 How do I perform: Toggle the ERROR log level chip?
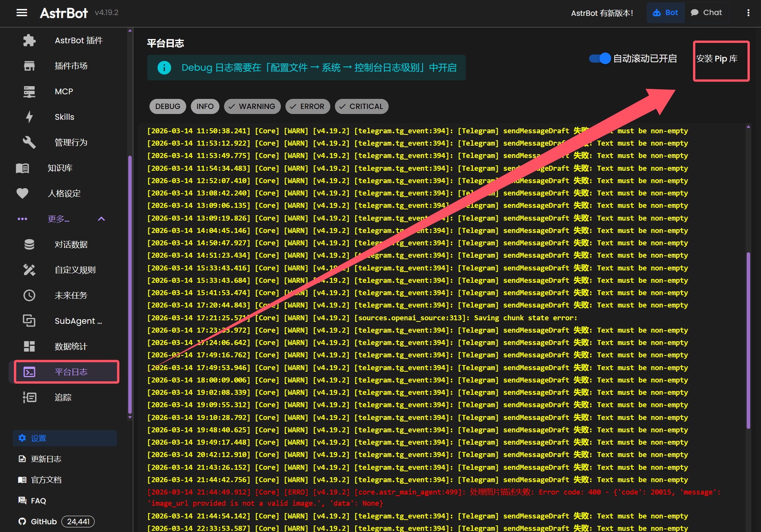coord(307,106)
